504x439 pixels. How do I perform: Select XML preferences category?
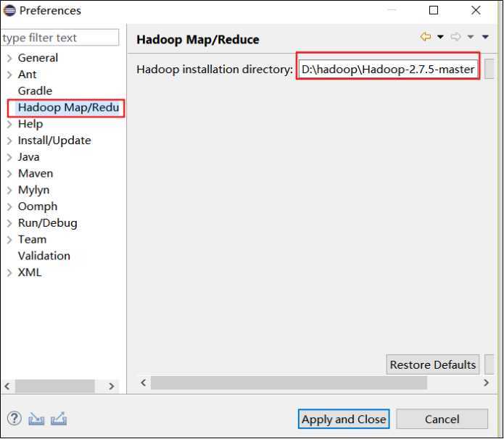[x=30, y=272]
